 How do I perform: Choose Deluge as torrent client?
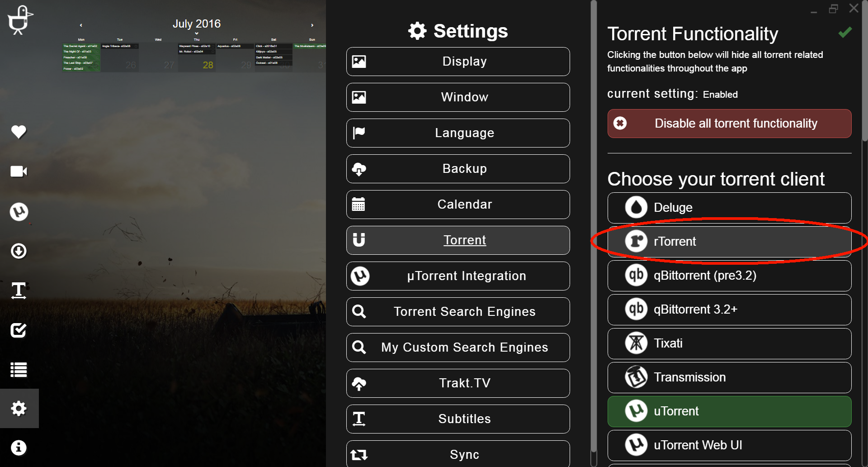tap(729, 208)
